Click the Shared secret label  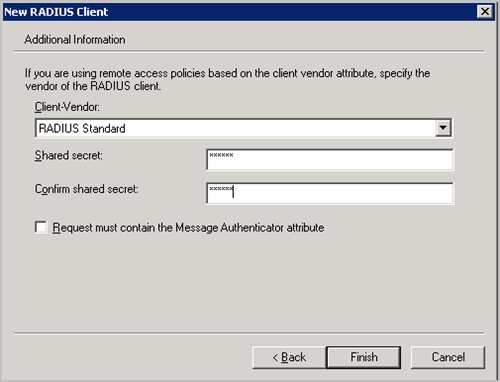[x=69, y=155]
